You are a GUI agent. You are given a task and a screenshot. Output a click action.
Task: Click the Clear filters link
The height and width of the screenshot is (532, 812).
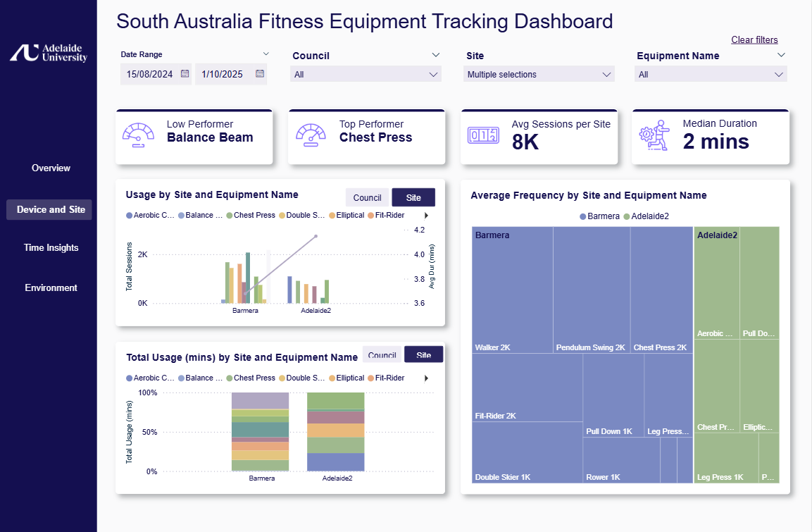[x=754, y=40]
